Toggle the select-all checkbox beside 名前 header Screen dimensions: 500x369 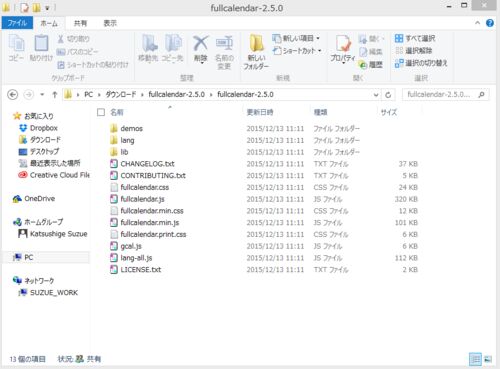tap(101, 112)
